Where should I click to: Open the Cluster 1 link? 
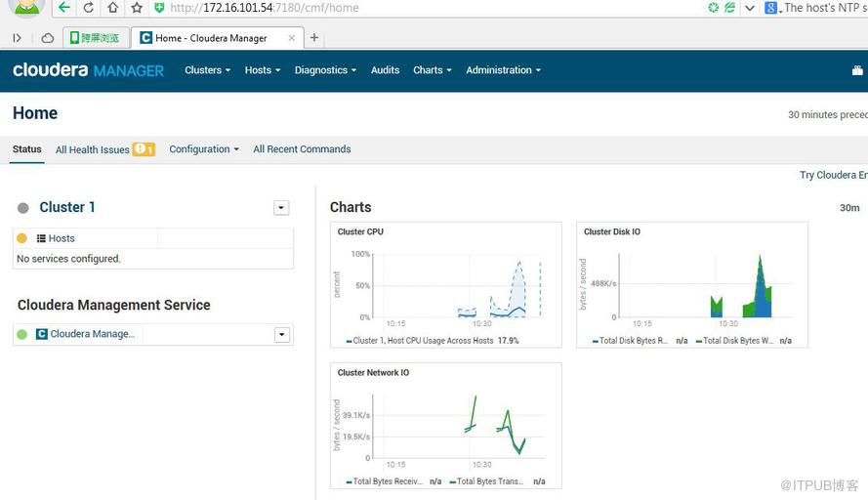pos(67,207)
